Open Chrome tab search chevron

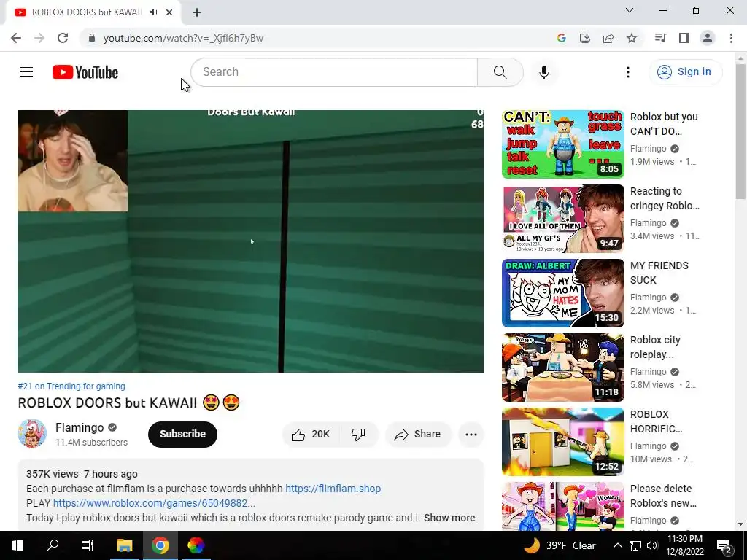[x=630, y=10]
